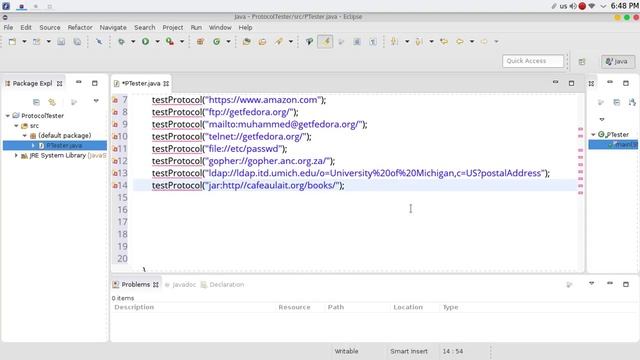640x360 pixels.
Task: Open the New file dropdown arrow
Action: pyautogui.click(x=24, y=42)
